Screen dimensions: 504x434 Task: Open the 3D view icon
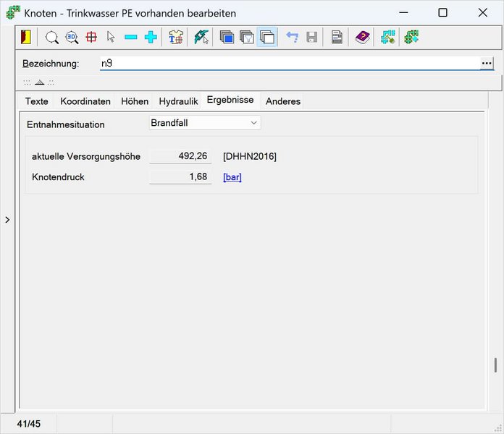[x=72, y=37]
